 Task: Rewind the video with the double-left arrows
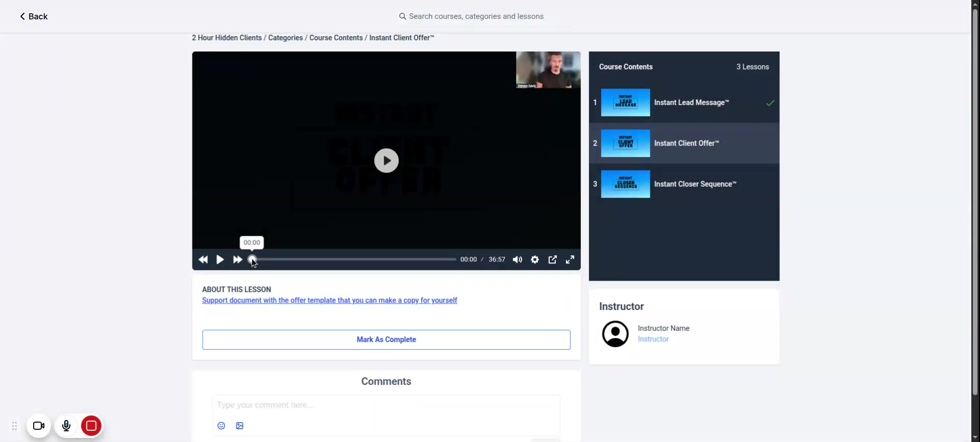[x=203, y=260]
